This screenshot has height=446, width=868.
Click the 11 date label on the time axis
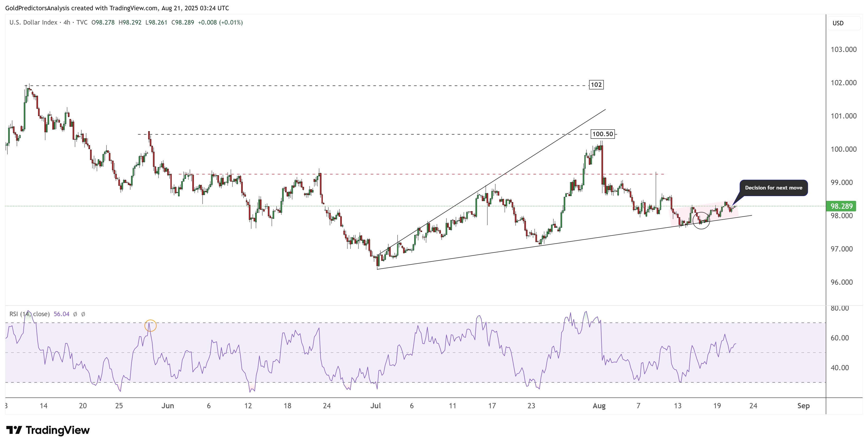coord(452,406)
